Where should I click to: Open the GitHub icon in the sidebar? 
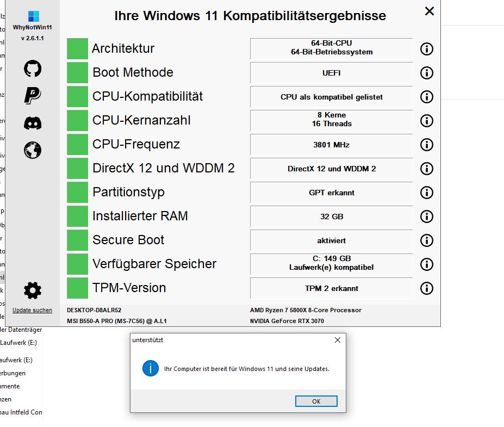pos(33,68)
